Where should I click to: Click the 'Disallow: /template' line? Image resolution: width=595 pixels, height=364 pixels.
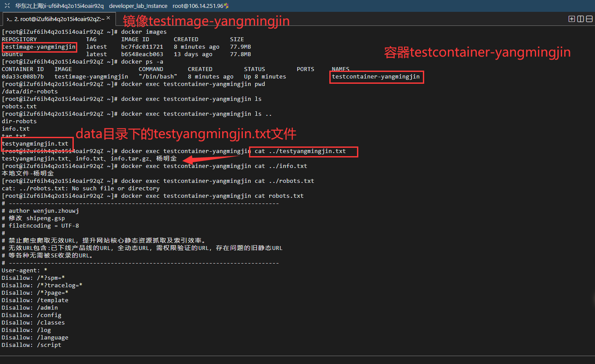click(x=35, y=300)
